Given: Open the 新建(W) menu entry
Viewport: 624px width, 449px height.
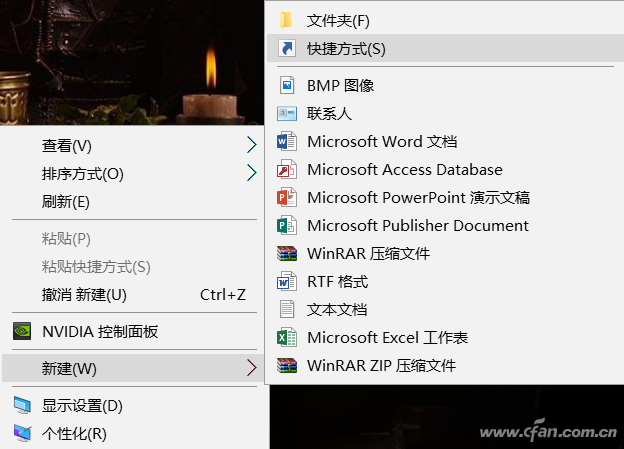Looking at the screenshot, I should [x=133, y=368].
